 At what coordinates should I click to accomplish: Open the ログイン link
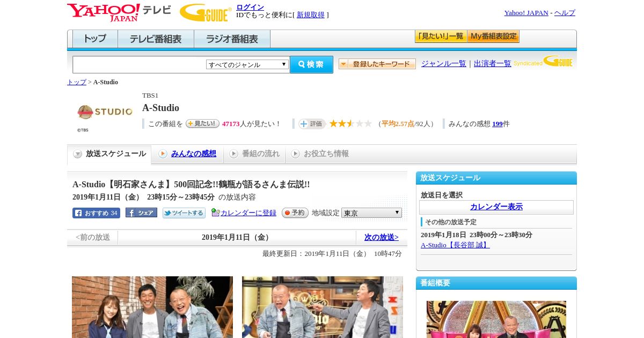point(250,7)
